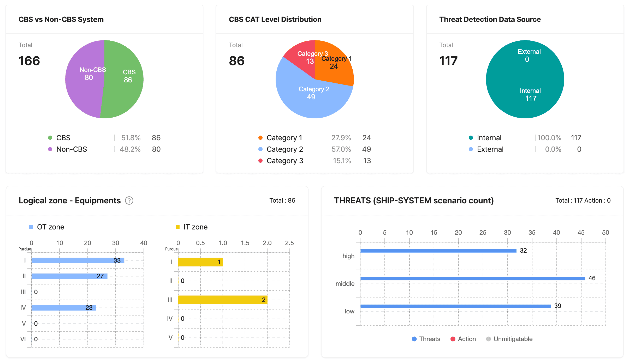Viewport: 629px width, 364px height.
Task: Click the Category 1 orange legend dot
Action: 260,138
